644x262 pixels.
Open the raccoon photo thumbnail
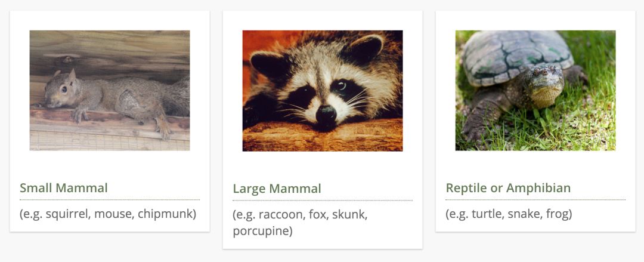click(322, 90)
